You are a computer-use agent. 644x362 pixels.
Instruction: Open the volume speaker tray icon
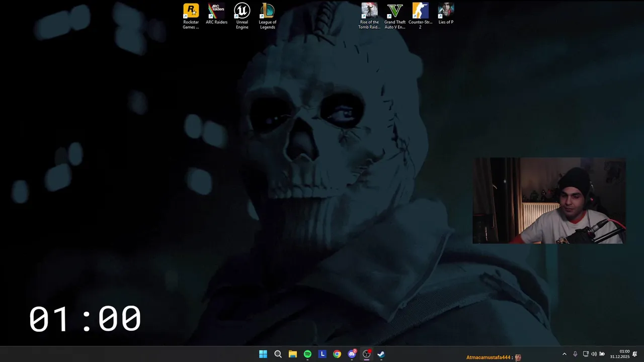594,354
